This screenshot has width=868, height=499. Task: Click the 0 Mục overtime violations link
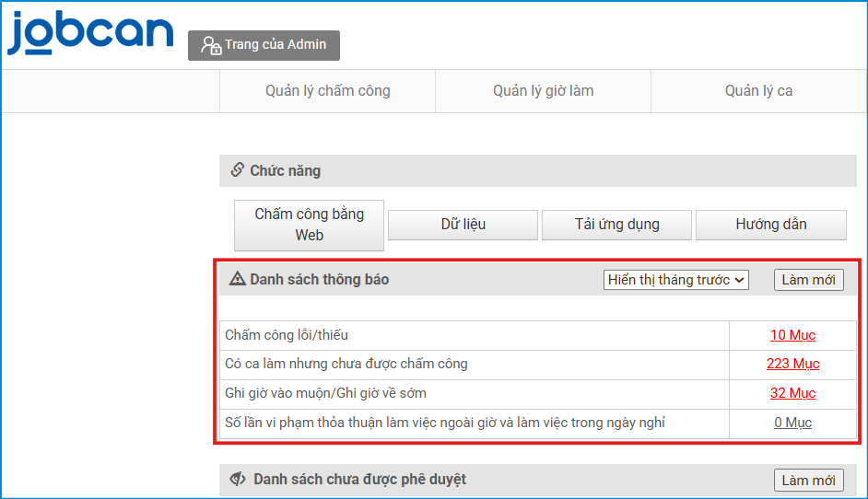point(792,423)
